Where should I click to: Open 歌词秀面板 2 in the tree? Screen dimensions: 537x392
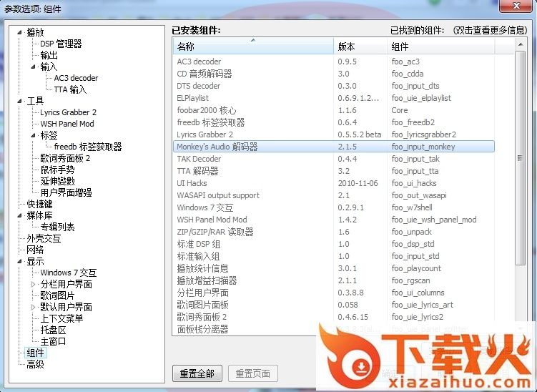click(x=65, y=158)
